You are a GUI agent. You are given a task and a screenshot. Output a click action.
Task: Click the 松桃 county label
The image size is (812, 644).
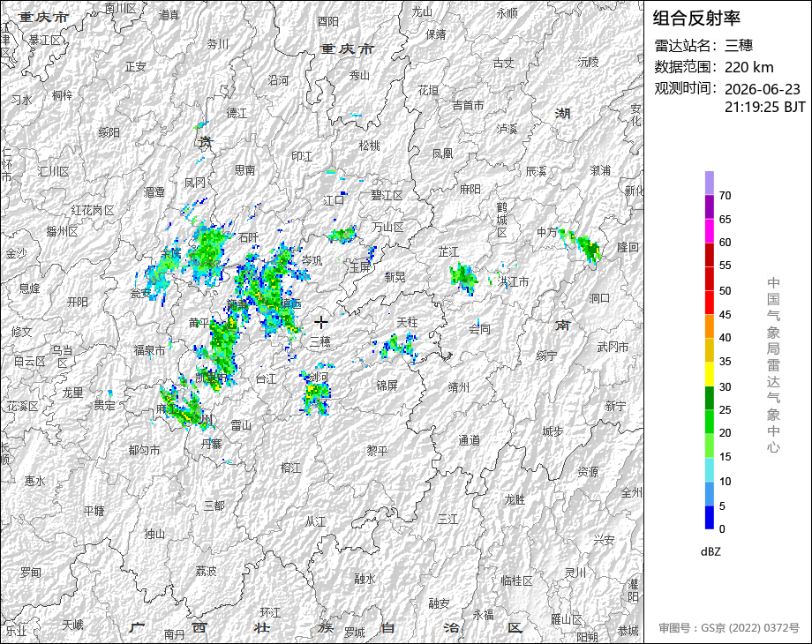370,146
